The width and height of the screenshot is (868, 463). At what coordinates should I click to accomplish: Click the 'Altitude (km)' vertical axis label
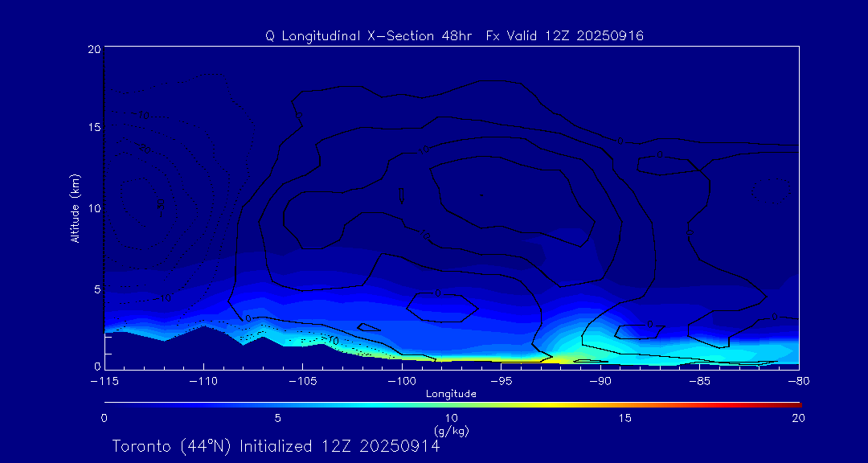(75, 208)
